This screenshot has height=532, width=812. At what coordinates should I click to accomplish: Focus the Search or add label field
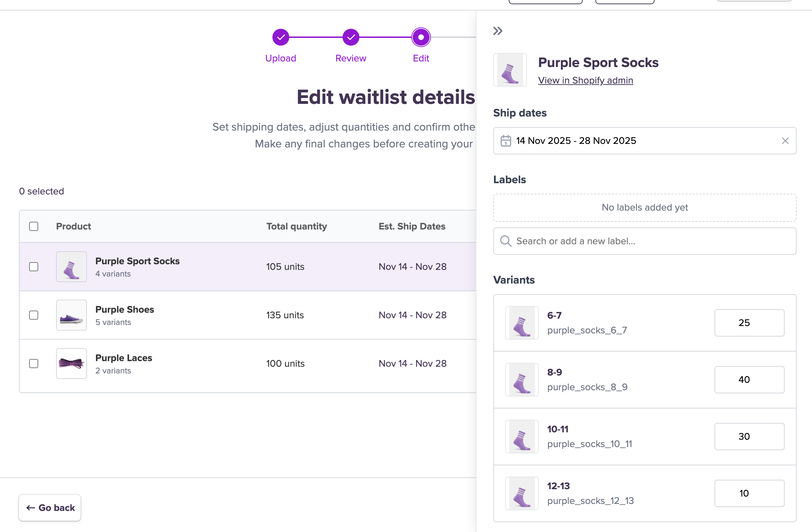[x=652, y=241]
